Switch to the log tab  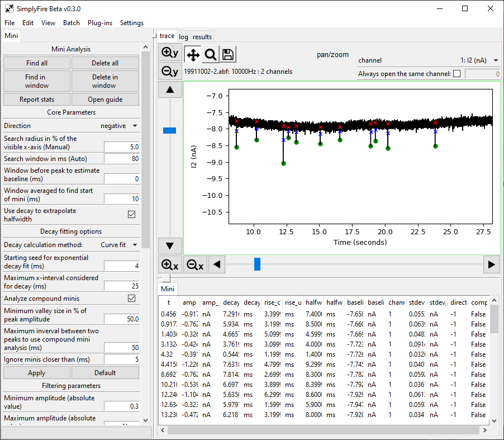click(183, 37)
